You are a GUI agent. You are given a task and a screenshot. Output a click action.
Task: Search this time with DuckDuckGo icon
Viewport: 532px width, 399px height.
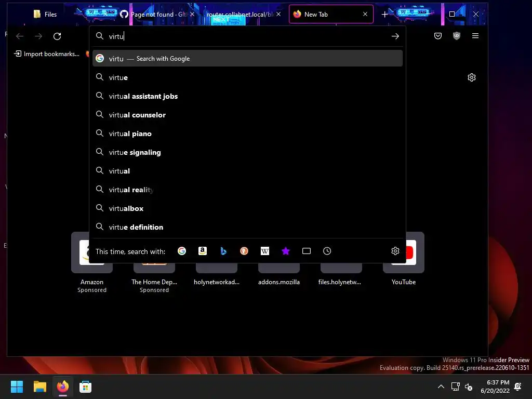(244, 251)
